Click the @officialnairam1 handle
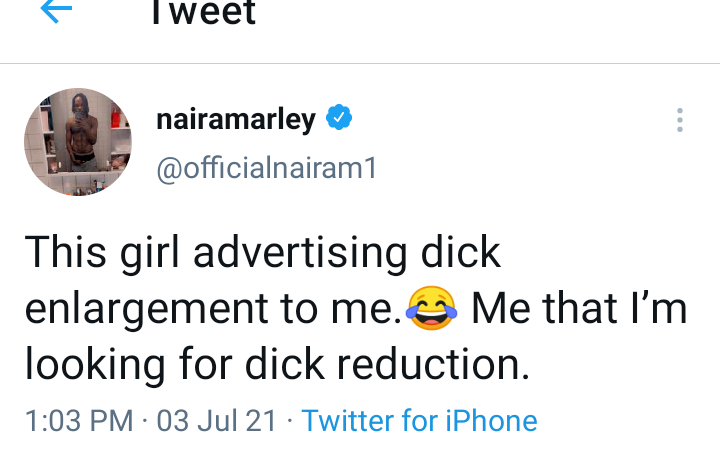The image size is (720, 457). click(267, 169)
